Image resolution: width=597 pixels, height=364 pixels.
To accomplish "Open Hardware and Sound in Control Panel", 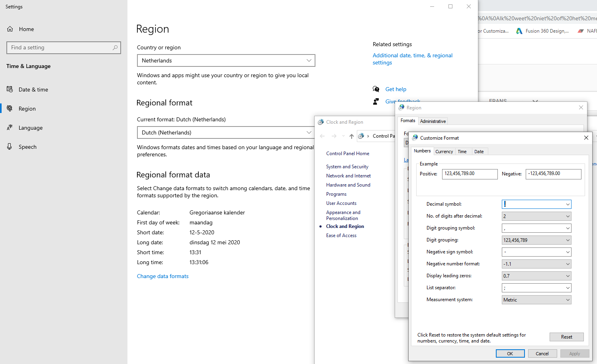I will (x=348, y=185).
